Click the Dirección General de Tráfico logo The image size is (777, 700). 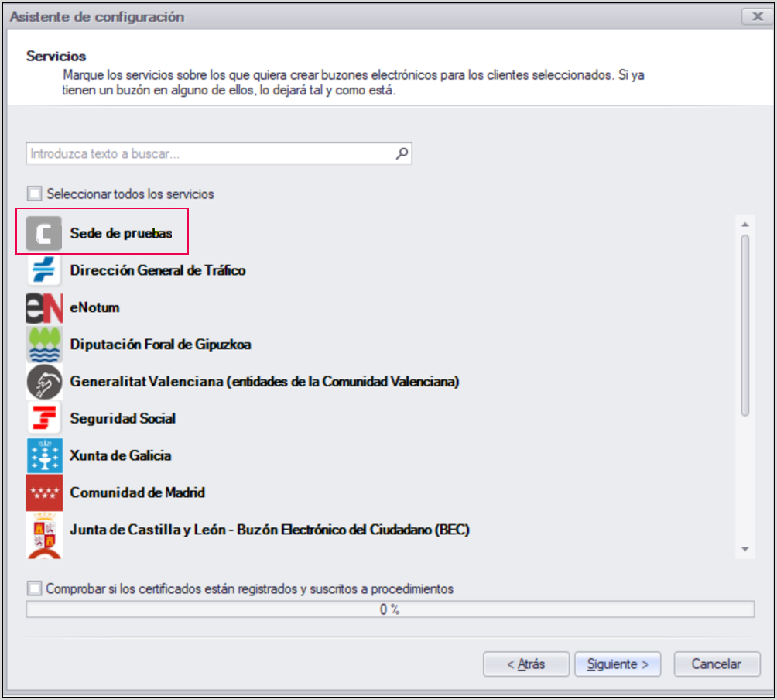click(44, 270)
